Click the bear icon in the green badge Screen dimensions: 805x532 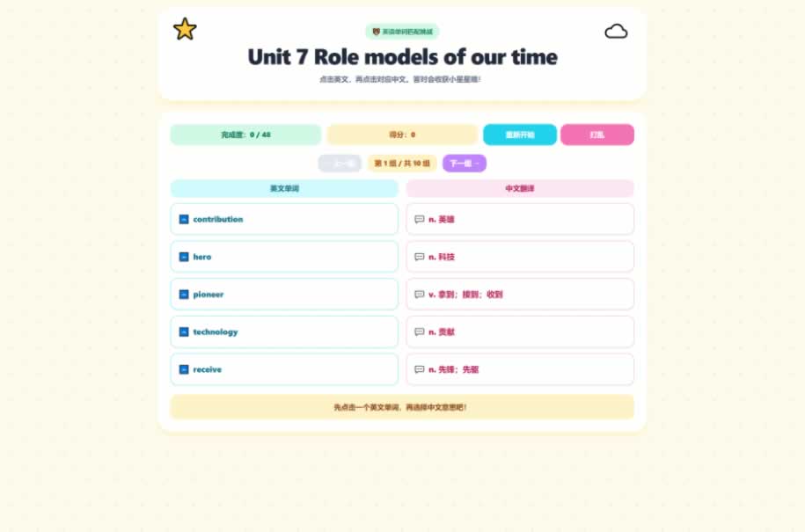[x=376, y=32]
